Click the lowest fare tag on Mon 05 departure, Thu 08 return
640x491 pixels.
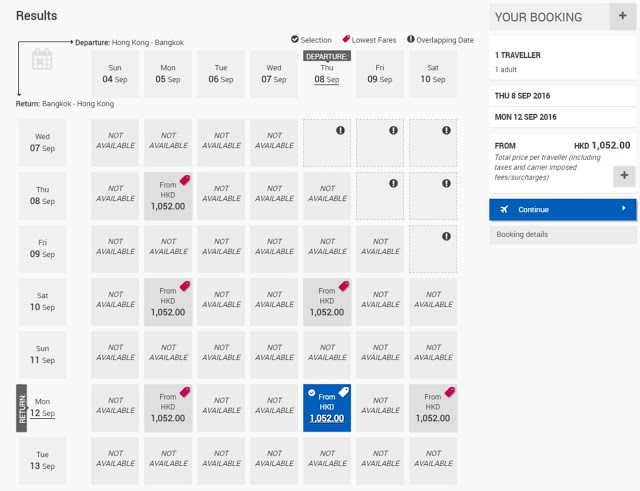(184, 181)
